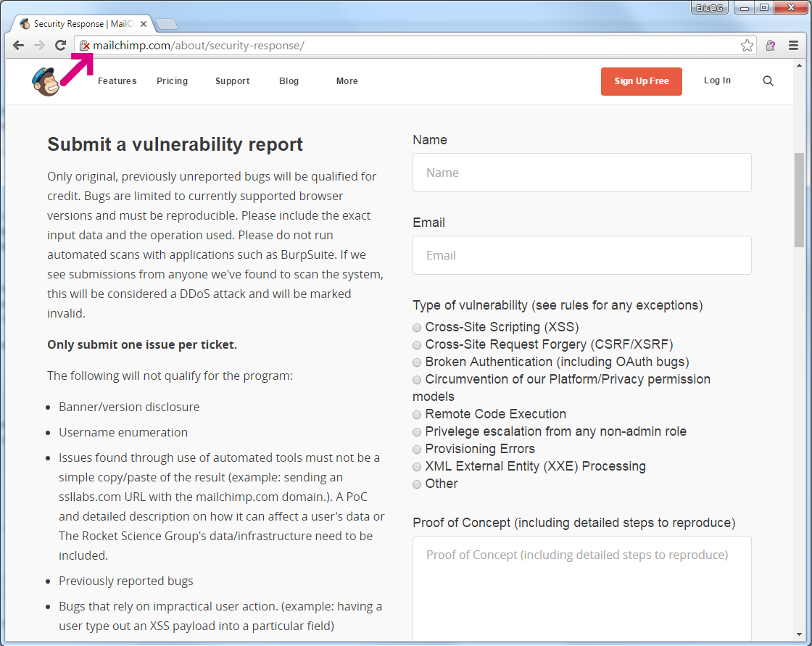This screenshot has width=812, height=646.
Task: Click the page vertical scrollbar thumb
Action: [799, 199]
